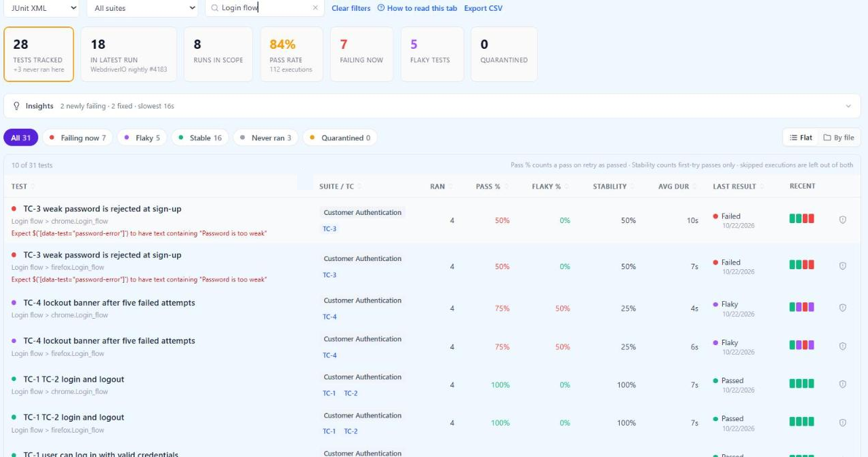Select the Quarantined 0 stat card
Screen dimensions: 868x457
point(504,54)
